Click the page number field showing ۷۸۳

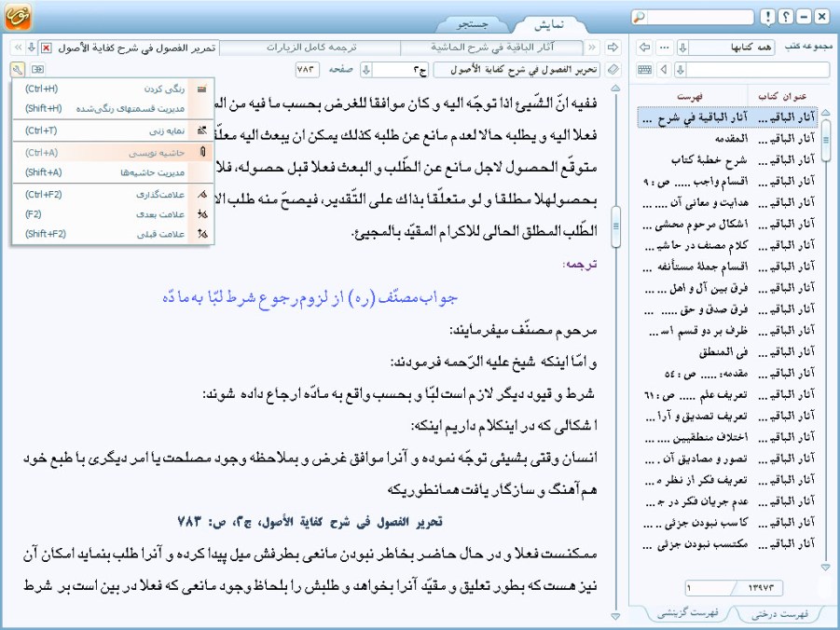[x=307, y=70]
